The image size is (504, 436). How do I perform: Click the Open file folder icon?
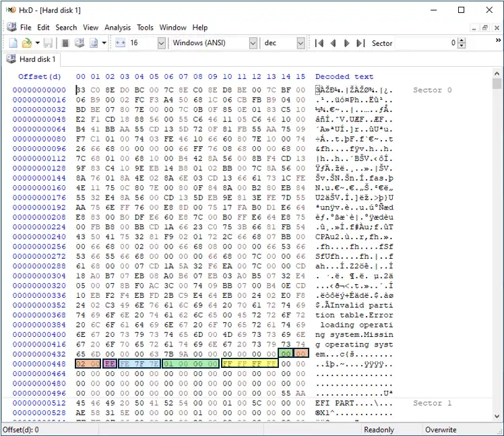(x=26, y=43)
